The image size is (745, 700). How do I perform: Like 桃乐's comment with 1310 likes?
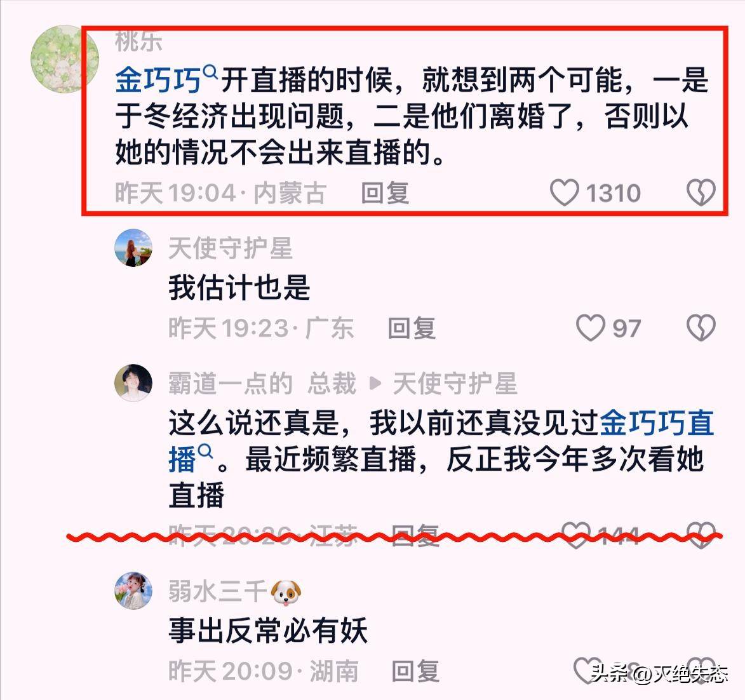click(x=564, y=193)
